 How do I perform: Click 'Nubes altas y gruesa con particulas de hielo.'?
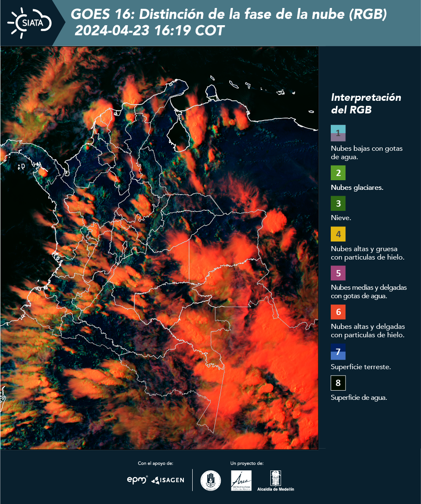tap(367, 253)
